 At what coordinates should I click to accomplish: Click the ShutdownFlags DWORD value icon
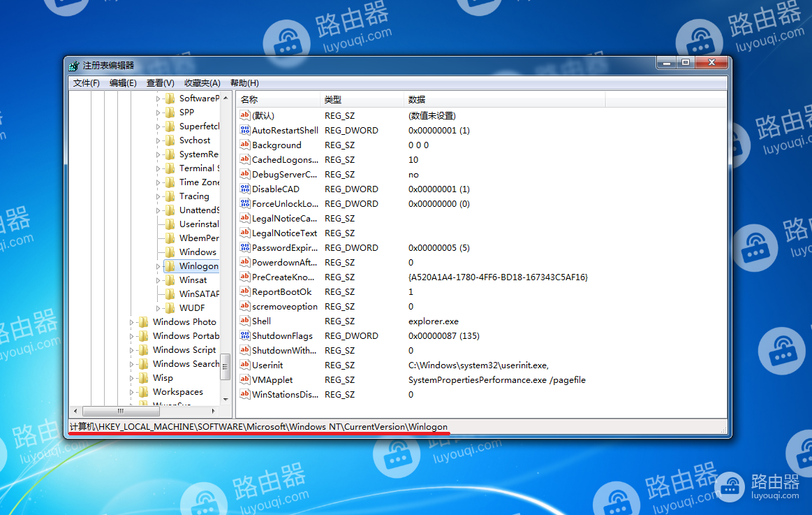tap(245, 335)
